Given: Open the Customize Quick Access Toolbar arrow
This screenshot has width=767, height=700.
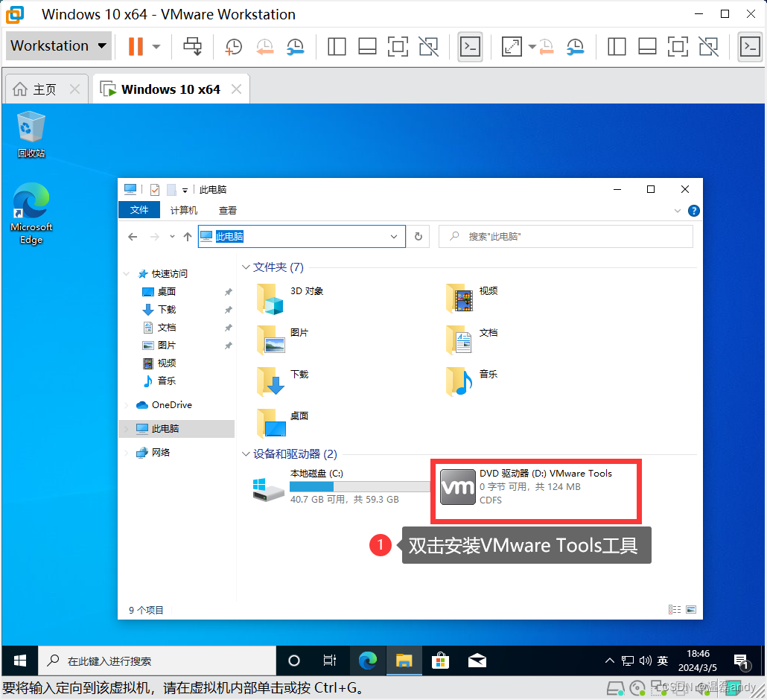Looking at the screenshot, I should tap(185, 191).
